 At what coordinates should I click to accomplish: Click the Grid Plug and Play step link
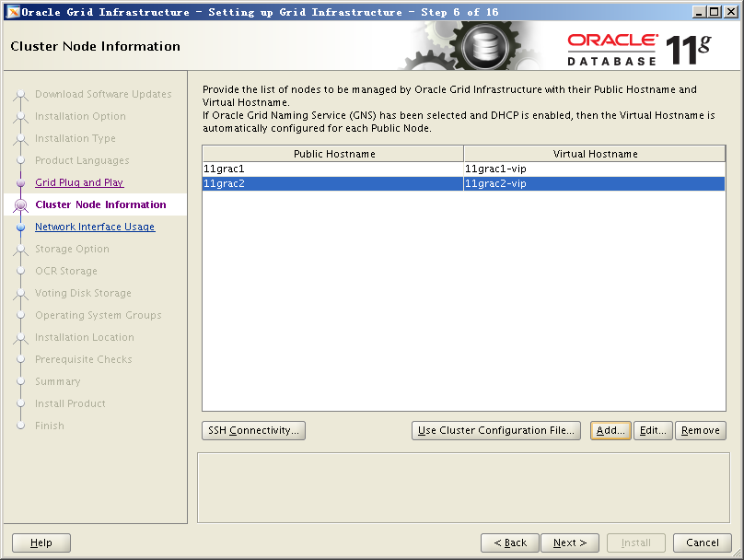tap(79, 182)
